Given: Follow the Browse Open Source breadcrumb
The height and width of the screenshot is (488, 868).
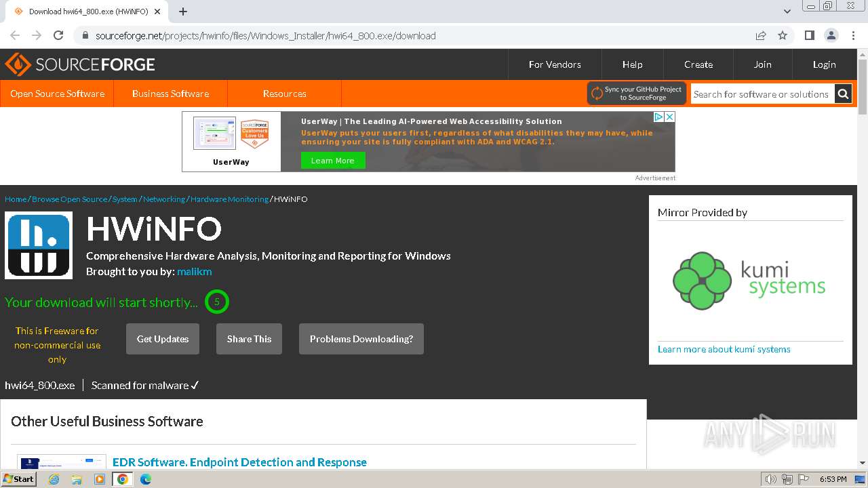Looking at the screenshot, I should point(69,199).
